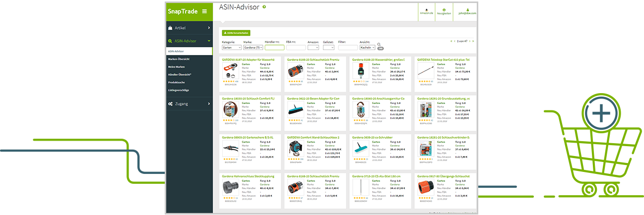Go to the previous results page
Screen dimensions: 644x215
click(454, 41)
